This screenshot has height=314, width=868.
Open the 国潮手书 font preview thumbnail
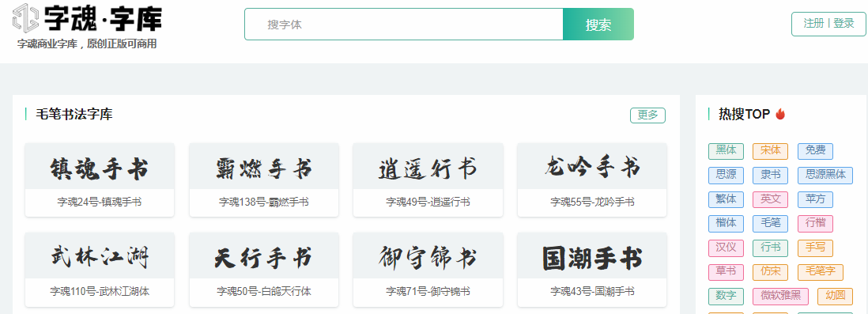coord(592,255)
